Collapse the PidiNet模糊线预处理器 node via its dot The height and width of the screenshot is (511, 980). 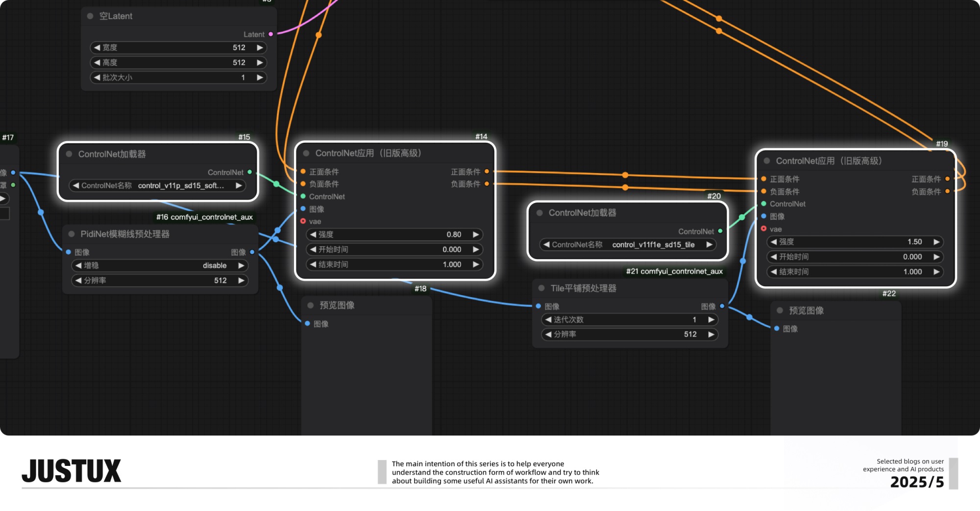pos(72,234)
